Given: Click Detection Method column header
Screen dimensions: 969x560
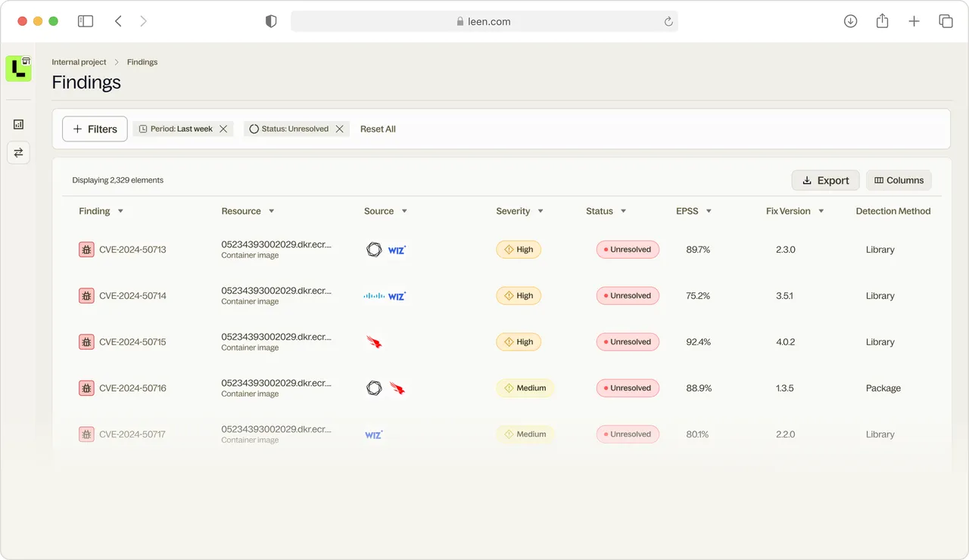Looking at the screenshot, I should pos(893,211).
